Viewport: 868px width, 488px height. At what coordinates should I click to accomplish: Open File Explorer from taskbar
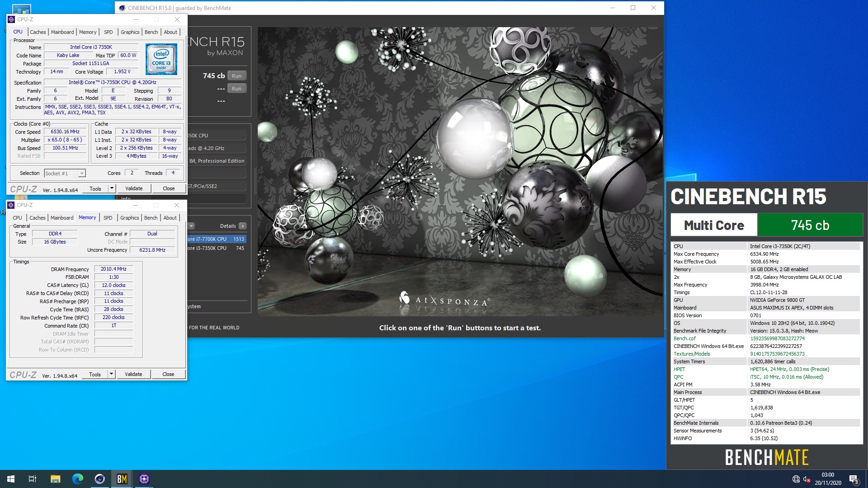coord(55,479)
